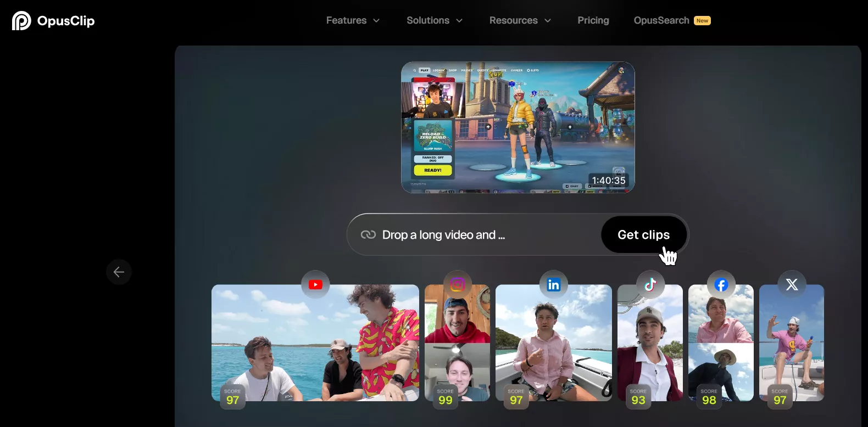Click the YouTube icon above first clip
The height and width of the screenshot is (427, 868).
315,284
